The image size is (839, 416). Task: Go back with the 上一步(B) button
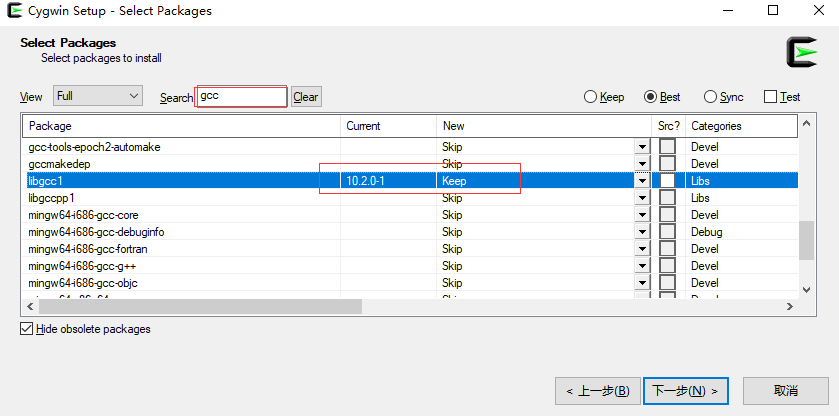598,391
